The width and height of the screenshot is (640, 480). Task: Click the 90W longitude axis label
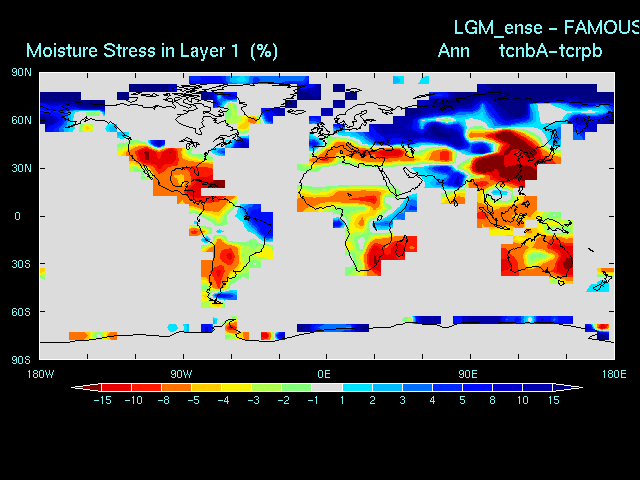(181, 374)
